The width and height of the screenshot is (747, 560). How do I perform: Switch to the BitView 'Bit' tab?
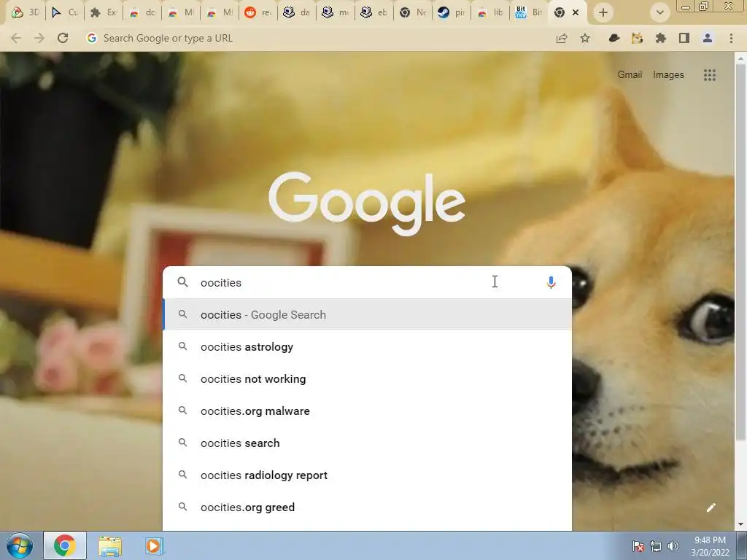528,12
